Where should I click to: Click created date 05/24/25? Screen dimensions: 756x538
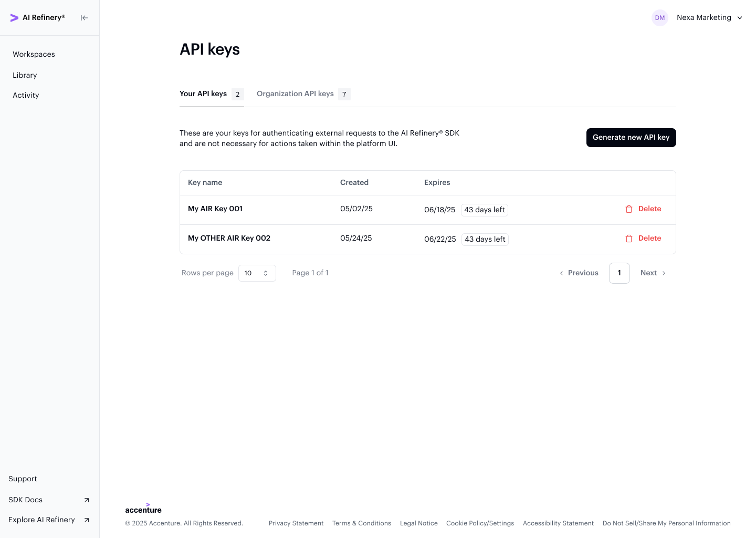click(x=356, y=238)
